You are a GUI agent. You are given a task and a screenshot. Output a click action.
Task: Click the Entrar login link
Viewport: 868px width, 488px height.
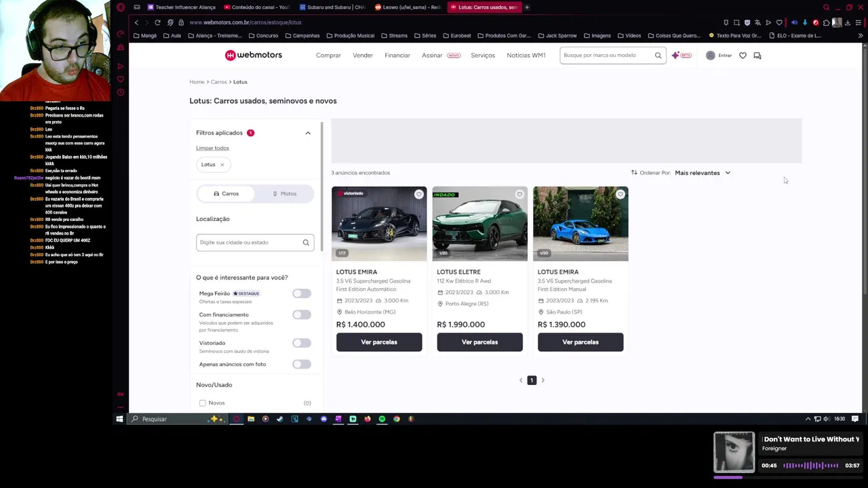coord(725,56)
